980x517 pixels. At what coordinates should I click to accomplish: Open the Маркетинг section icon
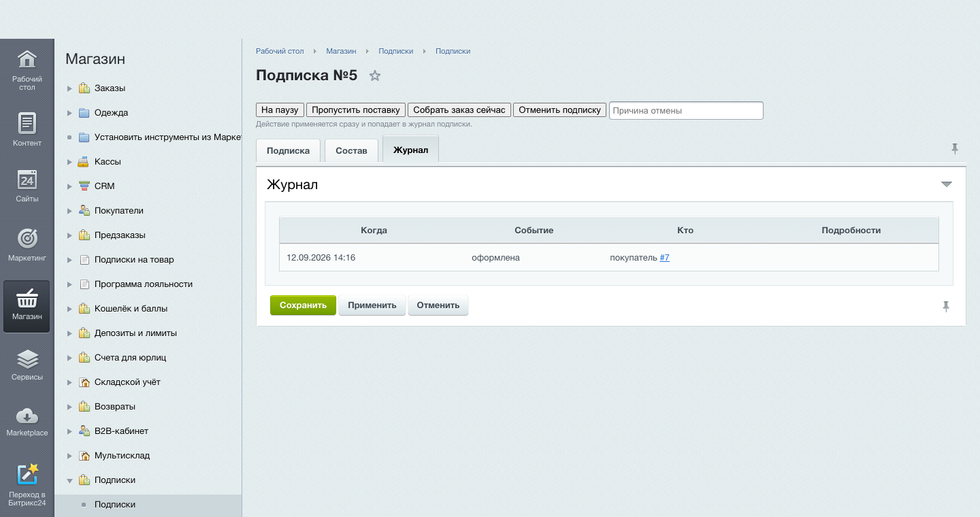point(27,238)
